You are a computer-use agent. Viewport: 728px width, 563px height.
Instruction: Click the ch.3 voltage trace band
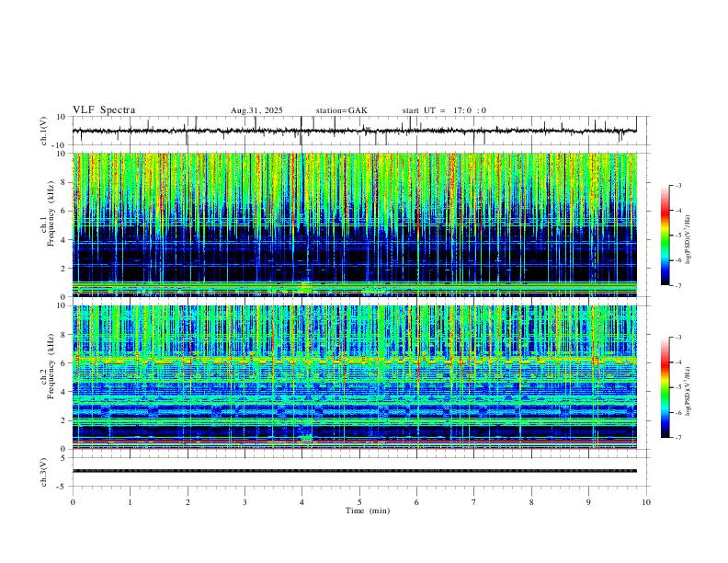coord(355,471)
